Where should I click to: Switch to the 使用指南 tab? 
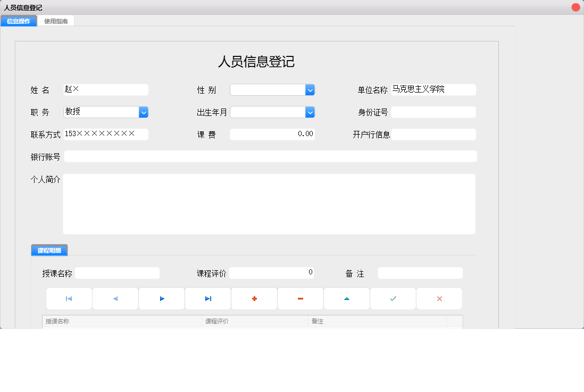click(56, 20)
